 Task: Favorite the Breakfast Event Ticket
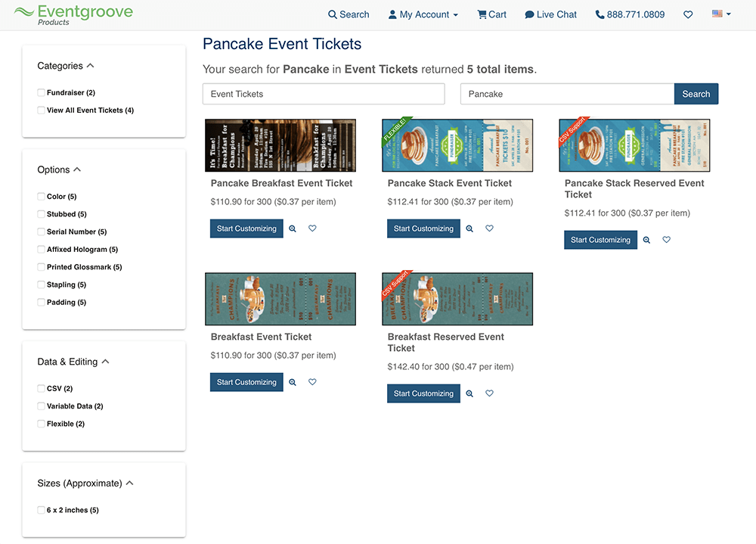(312, 382)
